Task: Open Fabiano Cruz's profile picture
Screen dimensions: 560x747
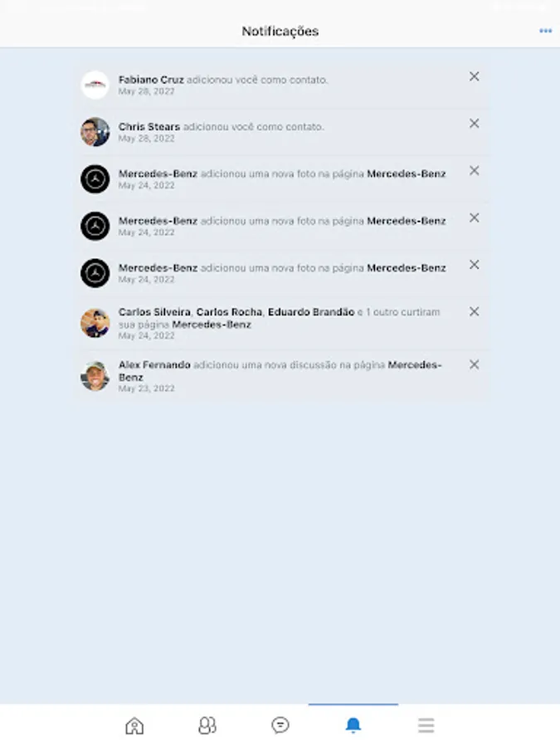Action: (95, 85)
